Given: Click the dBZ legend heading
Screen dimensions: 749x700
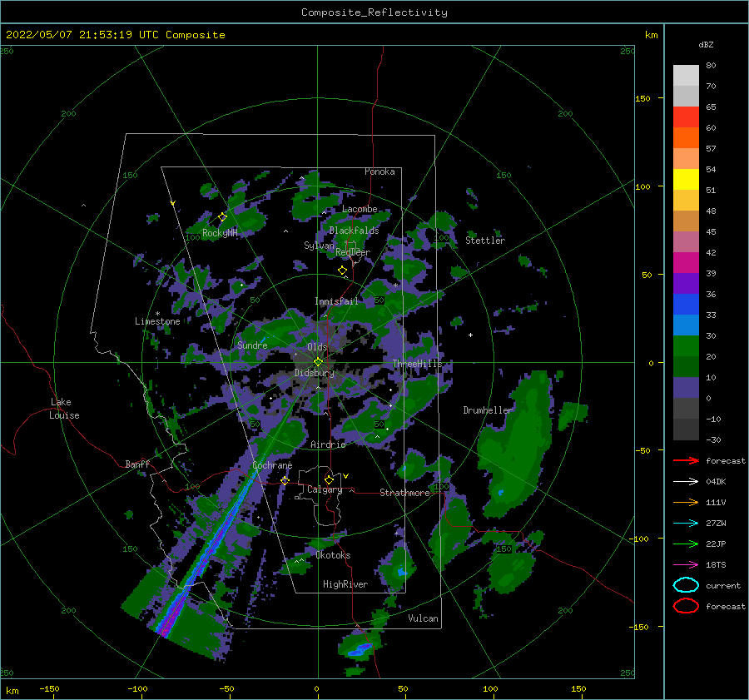Looking at the screenshot, I should (x=706, y=44).
